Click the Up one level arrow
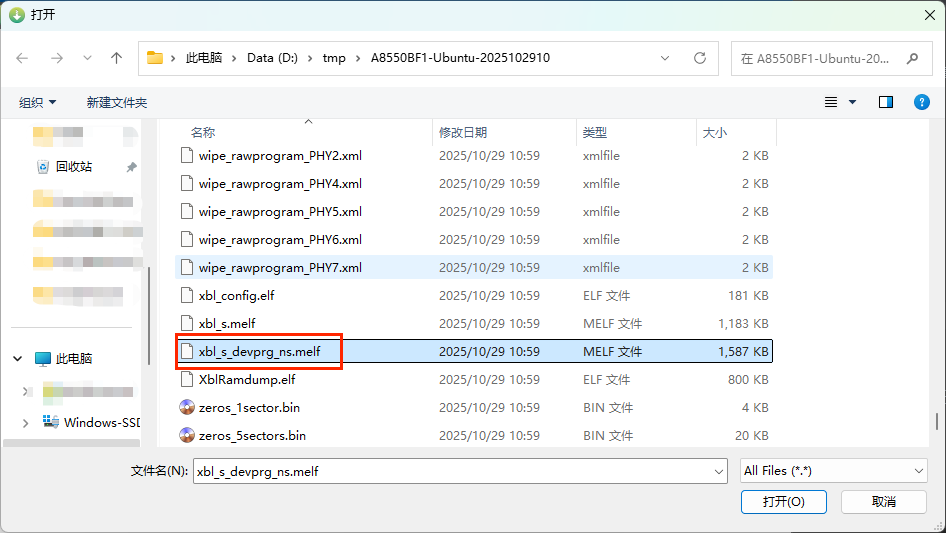Image resolution: width=946 pixels, height=533 pixels. [116, 58]
